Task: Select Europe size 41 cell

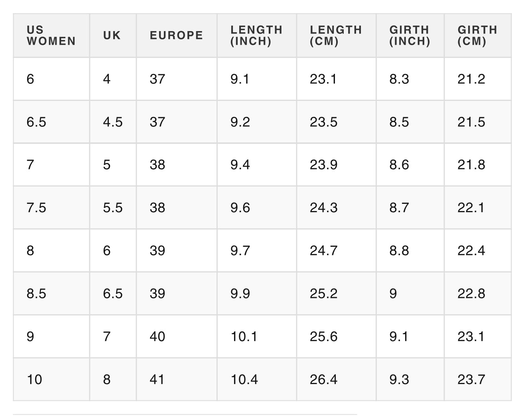Action: [177, 379]
